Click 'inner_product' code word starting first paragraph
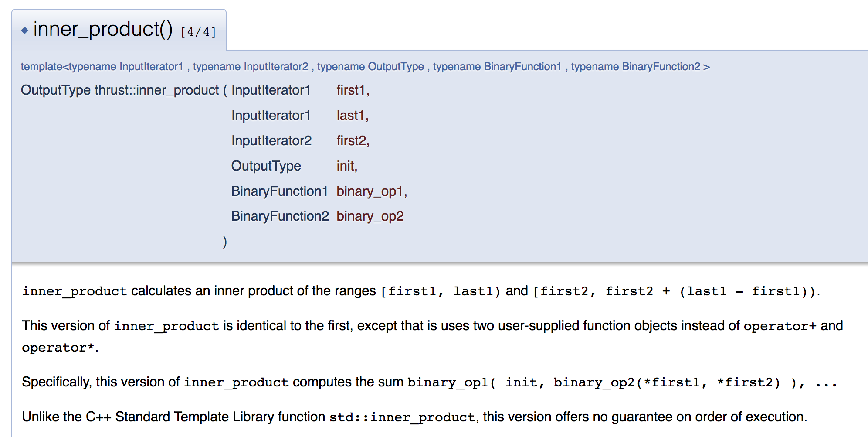Image resolution: width=868 pixels, height=437 pixels. click(x=75, y=291)
